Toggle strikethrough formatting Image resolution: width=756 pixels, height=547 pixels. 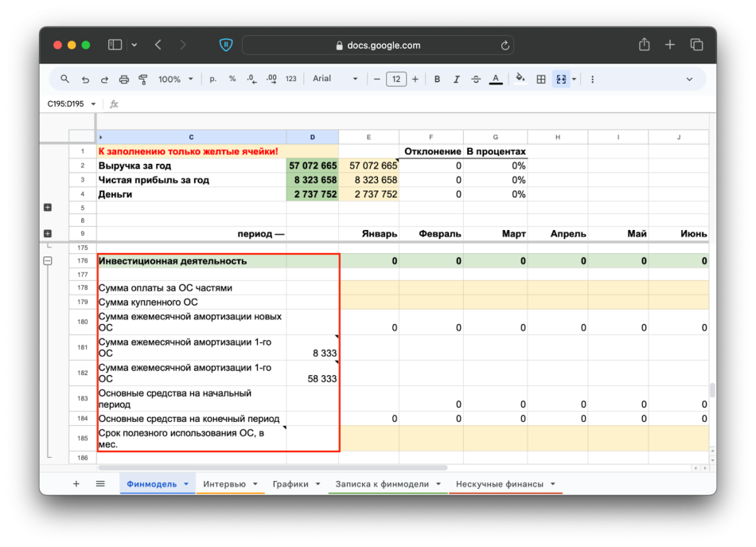click(476, 79)
